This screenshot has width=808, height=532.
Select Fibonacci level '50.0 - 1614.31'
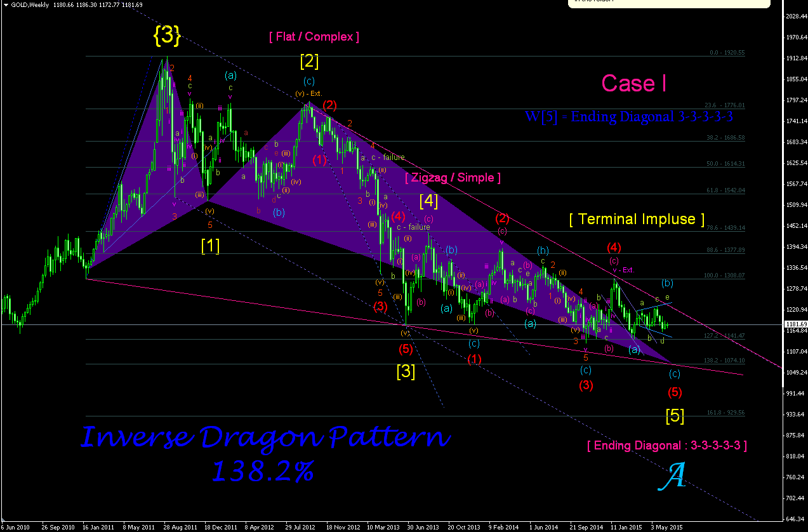pos(725,164)
